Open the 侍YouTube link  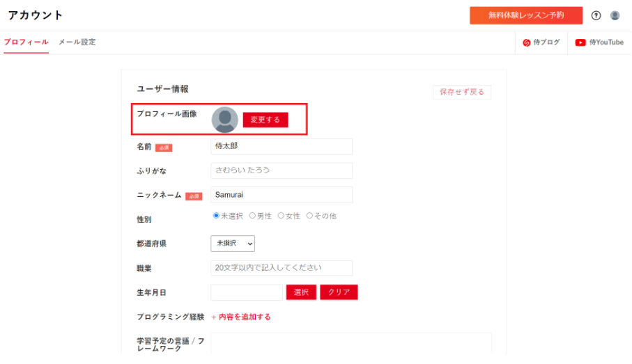(599, 42)
